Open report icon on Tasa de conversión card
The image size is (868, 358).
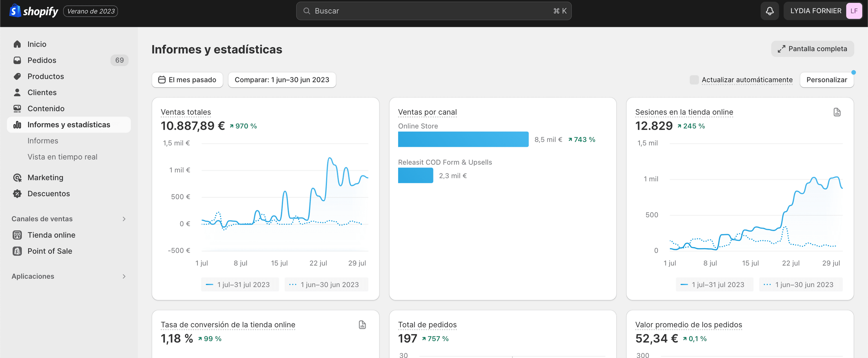[362, 325]
